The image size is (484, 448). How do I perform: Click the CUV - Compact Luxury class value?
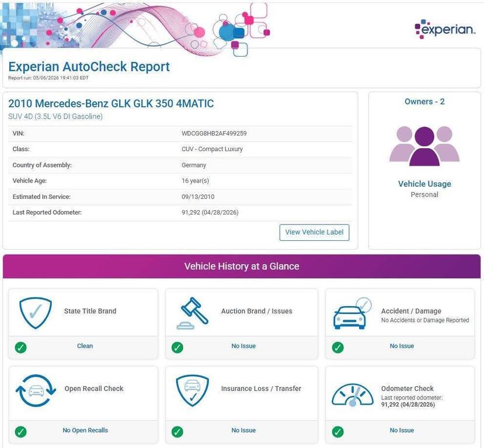(212, 149)
